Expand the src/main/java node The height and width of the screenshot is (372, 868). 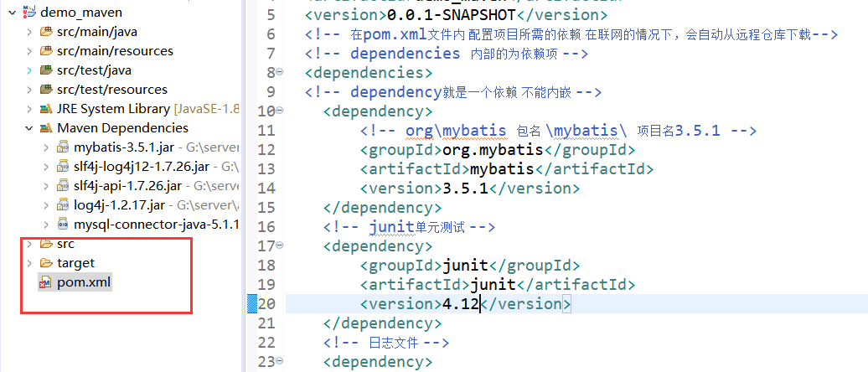[x=28, y=32]
